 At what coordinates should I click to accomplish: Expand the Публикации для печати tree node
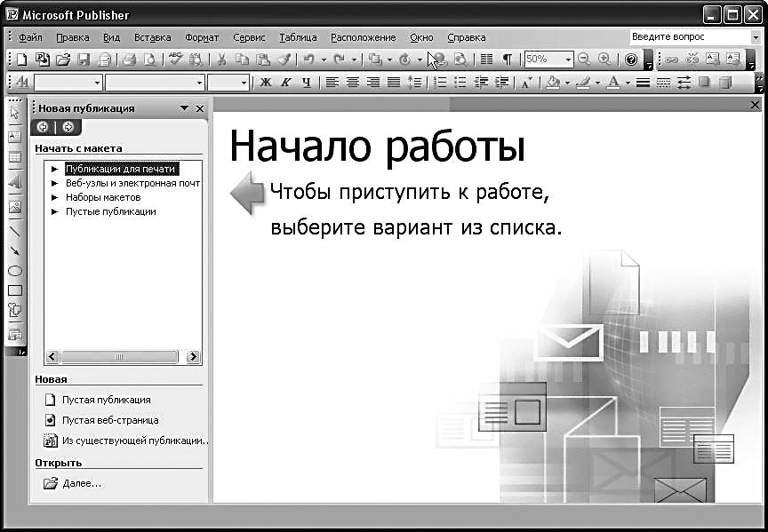click(x=54, y=169)
